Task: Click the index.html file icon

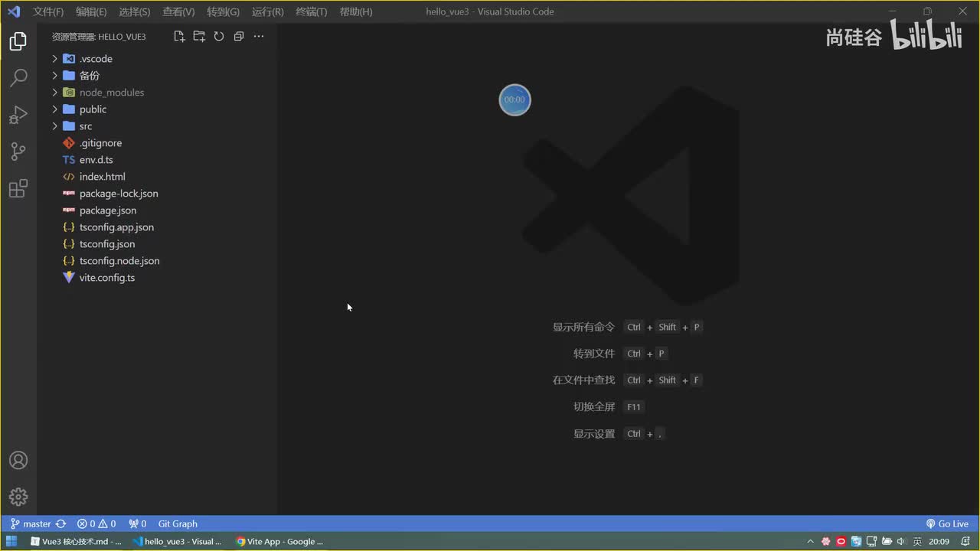Action: click(x=69, y=177)
